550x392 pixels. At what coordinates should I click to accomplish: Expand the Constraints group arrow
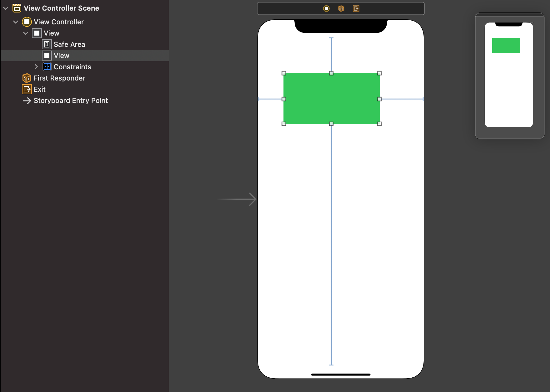click(x=36, y=66)
